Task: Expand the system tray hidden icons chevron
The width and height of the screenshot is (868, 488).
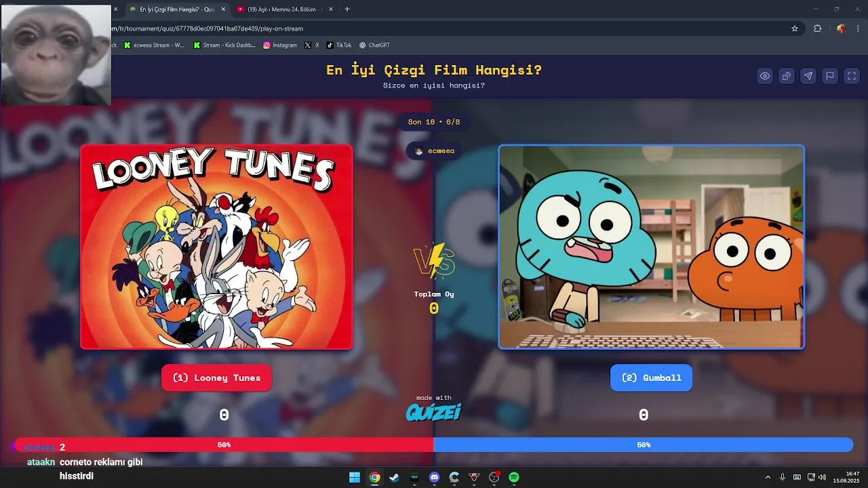Action: pyautogui.click(x=768, y=477)
